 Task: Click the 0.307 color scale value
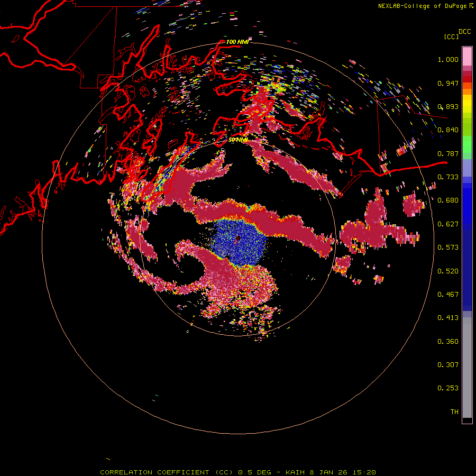point(448,365)
